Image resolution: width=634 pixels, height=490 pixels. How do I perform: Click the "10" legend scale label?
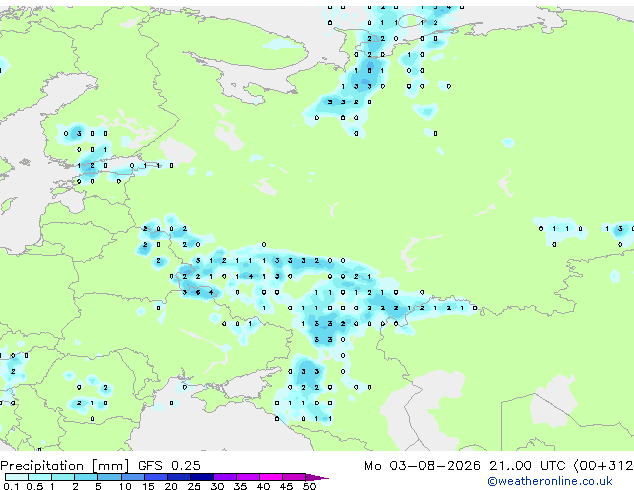pyautogui.click(x=125, y=486)
